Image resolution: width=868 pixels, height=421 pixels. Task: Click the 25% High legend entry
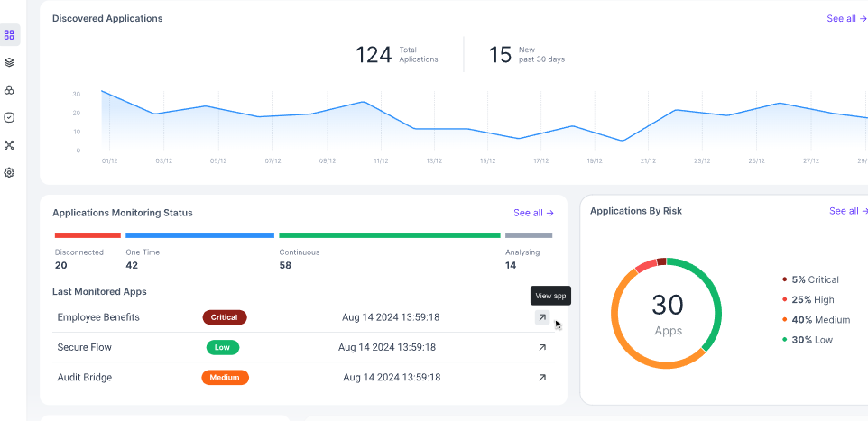808,300
